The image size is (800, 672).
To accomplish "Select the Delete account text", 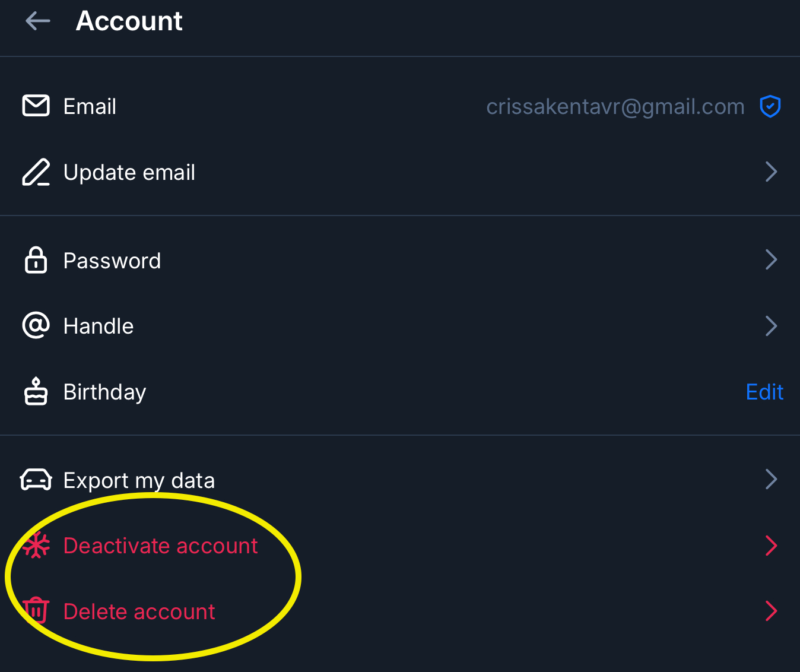I will (x=139, y=611).
